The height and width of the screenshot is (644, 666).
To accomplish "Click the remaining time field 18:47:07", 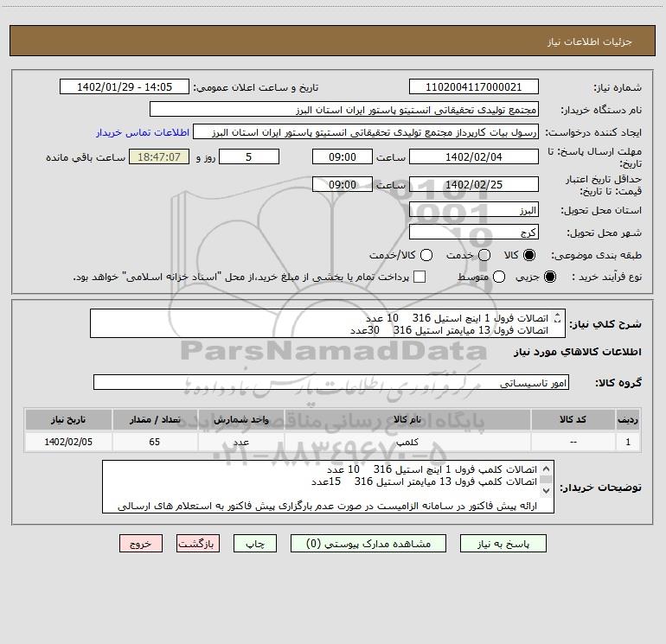I will pyautogui.click(x=159, y=156).
